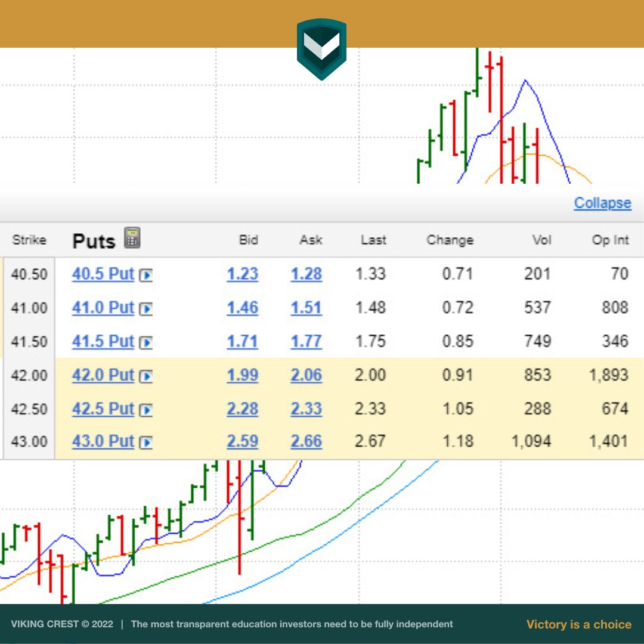This screenshot has height=644, width=644.
Task: Click the 1,094 volume value
Action: click(531, 441)
